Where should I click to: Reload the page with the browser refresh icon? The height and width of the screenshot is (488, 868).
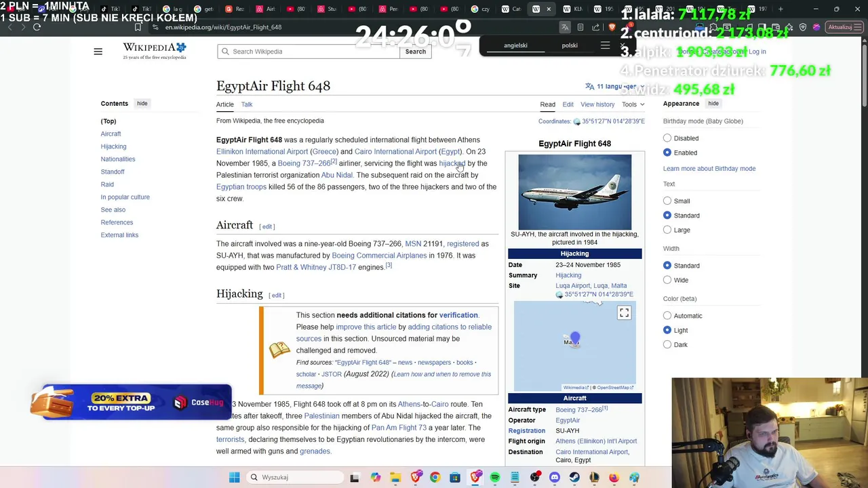37,27
